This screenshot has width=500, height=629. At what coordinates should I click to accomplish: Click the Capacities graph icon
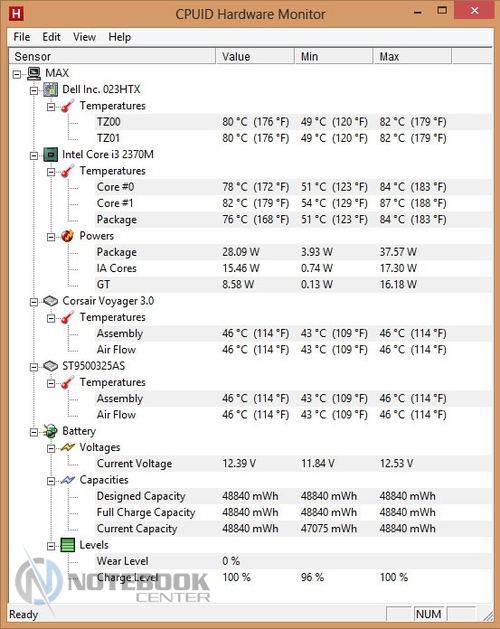coord(67,480)
